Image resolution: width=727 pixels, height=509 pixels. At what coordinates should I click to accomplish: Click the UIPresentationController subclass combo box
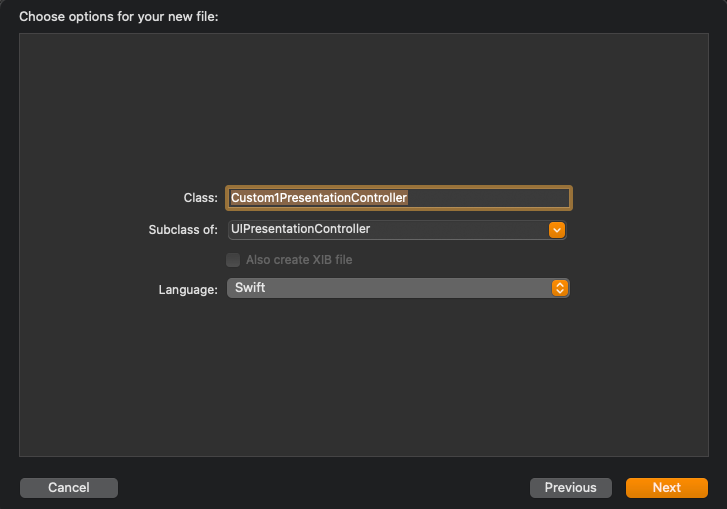(x=397, y=230)
